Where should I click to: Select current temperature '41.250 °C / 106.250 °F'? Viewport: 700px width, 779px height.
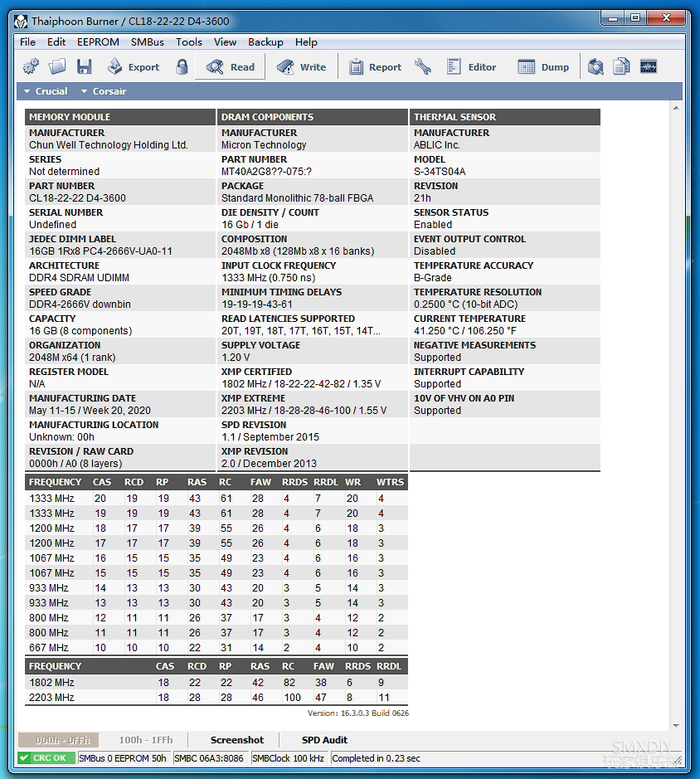465,331
